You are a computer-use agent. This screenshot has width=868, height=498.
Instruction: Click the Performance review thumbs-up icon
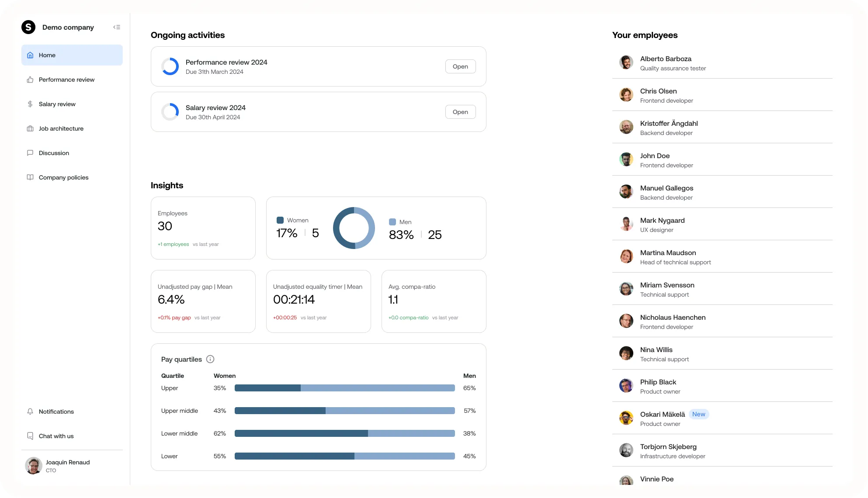click(30, 80)
